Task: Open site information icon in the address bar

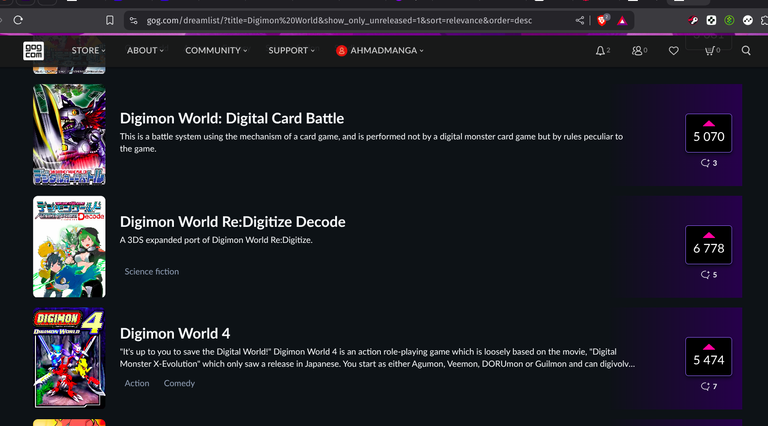Action: (133, 20)
